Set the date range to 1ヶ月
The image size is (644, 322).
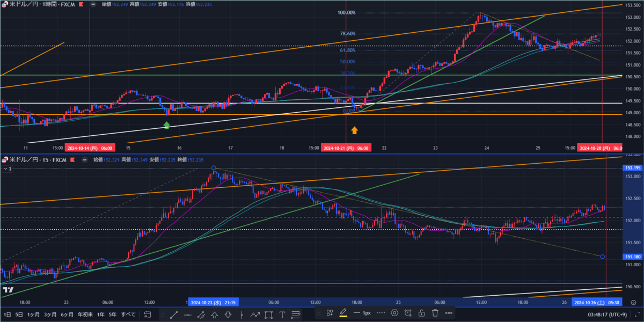(x=33, y=314)
